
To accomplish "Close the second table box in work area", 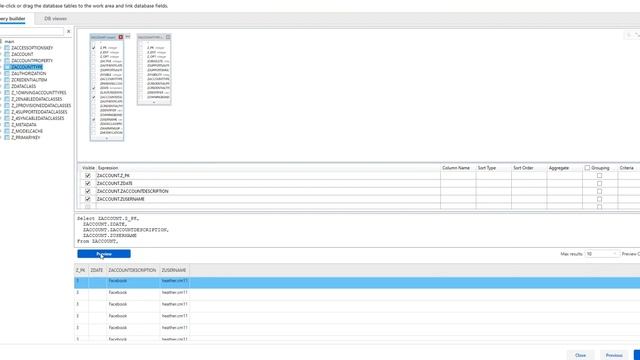I will (x=168, y=37).
